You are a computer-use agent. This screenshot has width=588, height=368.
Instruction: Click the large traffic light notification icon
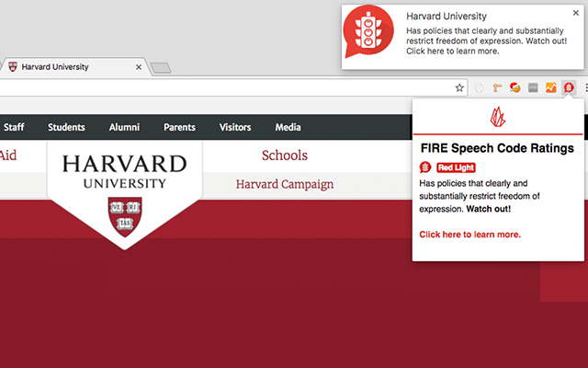coord(367,32)
